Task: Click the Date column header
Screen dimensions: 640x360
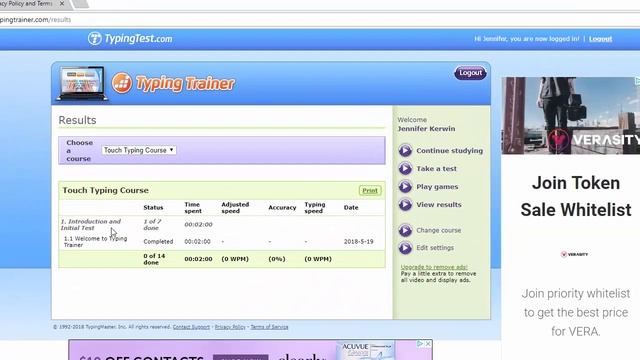Action: tap(351, 207)
